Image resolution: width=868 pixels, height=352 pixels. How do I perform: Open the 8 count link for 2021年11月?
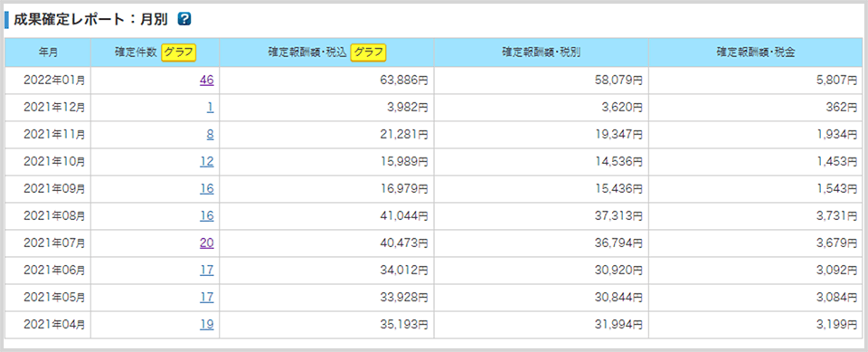tap(211, 135)
